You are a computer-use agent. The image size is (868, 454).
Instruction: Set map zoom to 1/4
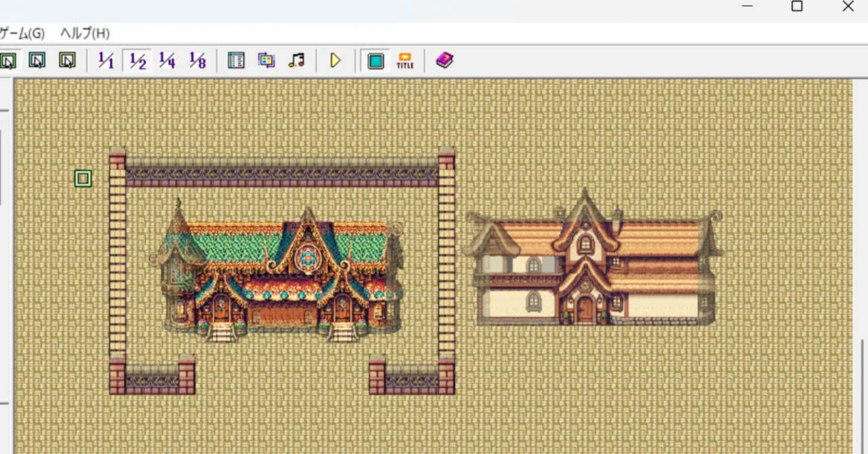pos(167,61)
